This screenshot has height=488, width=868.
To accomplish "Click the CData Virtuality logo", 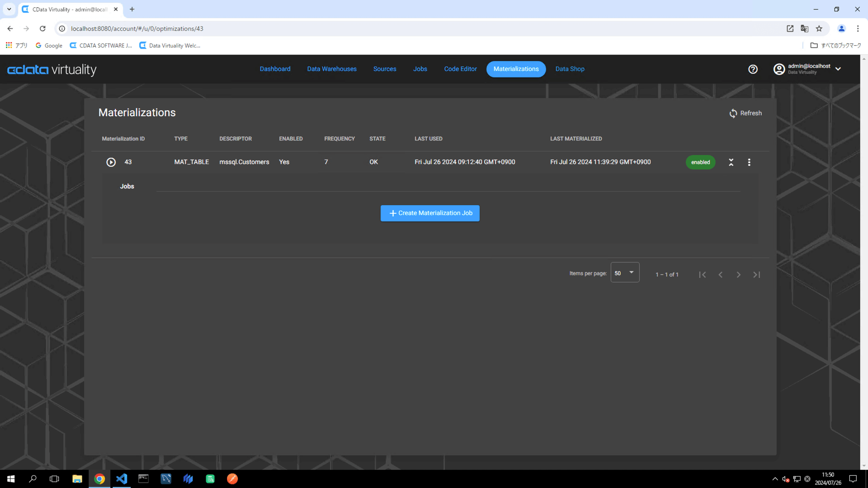I will pyautogui.click(x=52, y=70).
